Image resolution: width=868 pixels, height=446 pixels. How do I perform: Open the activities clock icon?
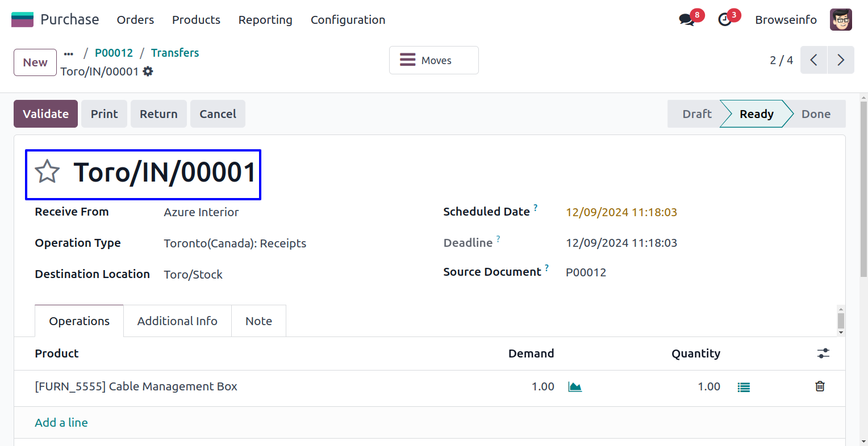(725, 20)
